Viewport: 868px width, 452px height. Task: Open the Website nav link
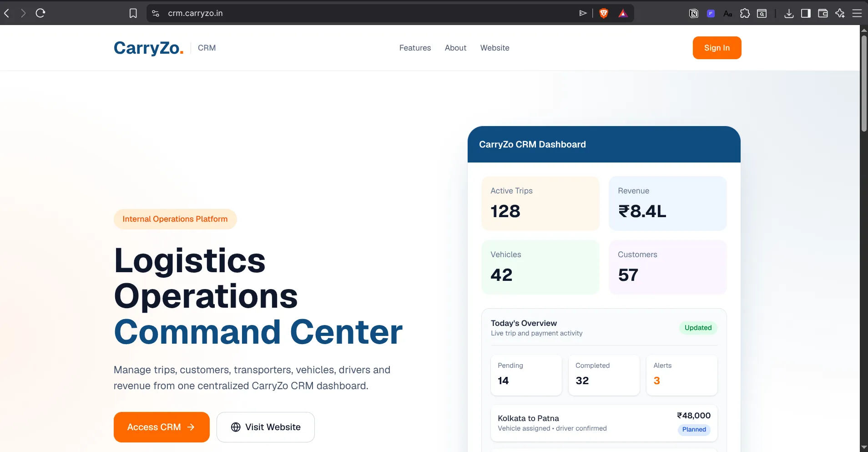click(495, 48)
